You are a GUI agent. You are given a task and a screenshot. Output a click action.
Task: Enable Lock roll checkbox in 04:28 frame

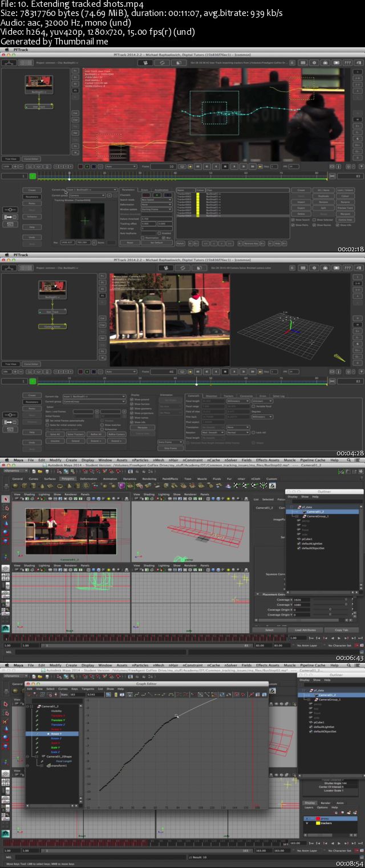coord(253,432)
